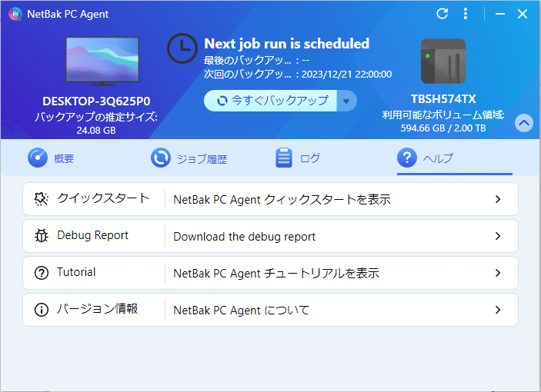Click the バージョン情報 info icon
The height and width of the screenshot is (392, 541).
coord(42,310)
